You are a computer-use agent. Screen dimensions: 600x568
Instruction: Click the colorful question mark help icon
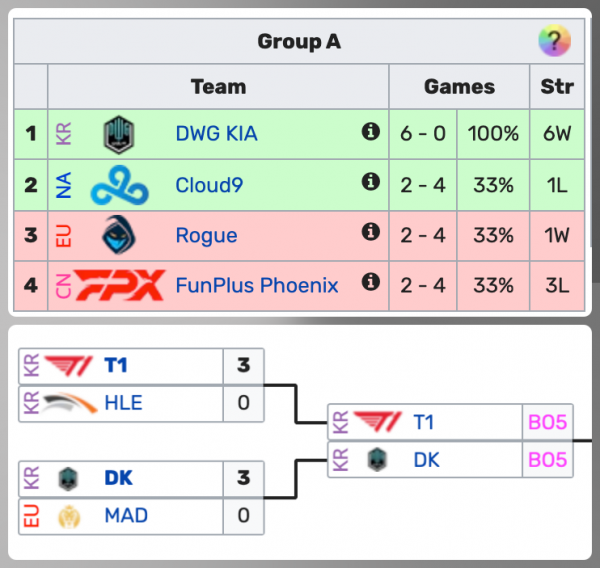pyautogui.click(x=554, y=42)
